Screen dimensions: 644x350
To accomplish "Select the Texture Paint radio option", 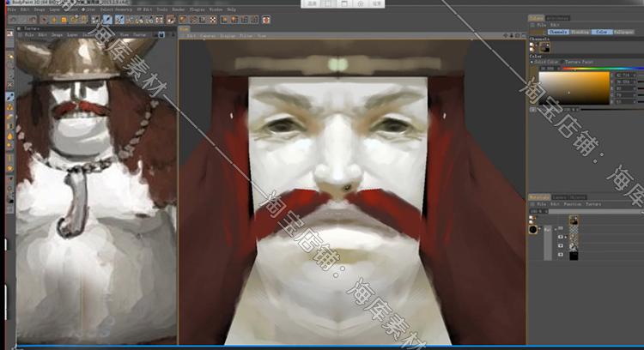I will click(x=578, y=62).
